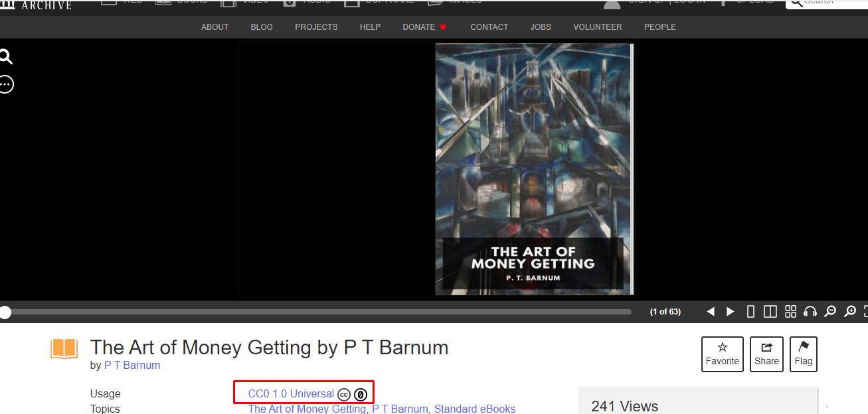Zoom out of the book page

coord(829,311)
